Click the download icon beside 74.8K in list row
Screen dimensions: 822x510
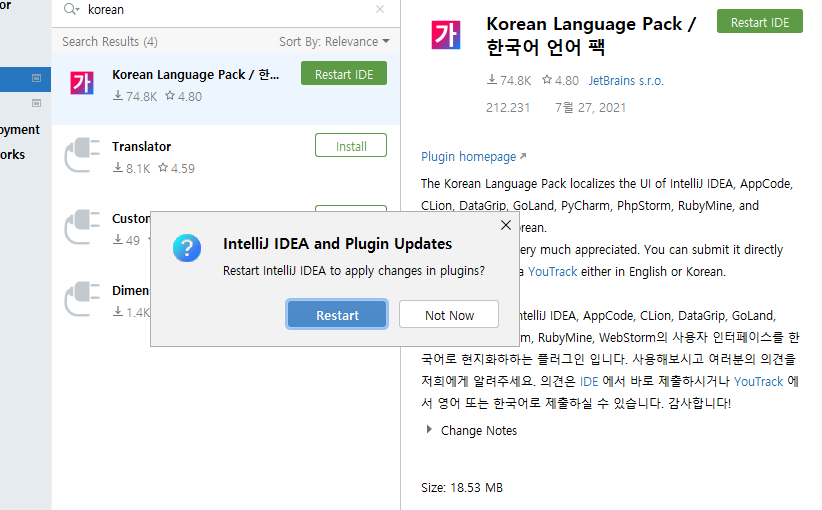118,95
